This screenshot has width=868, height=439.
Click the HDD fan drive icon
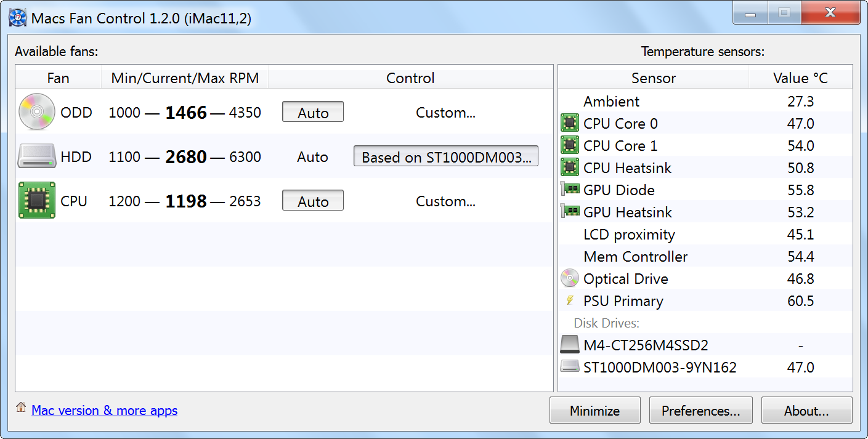point(37,157)
